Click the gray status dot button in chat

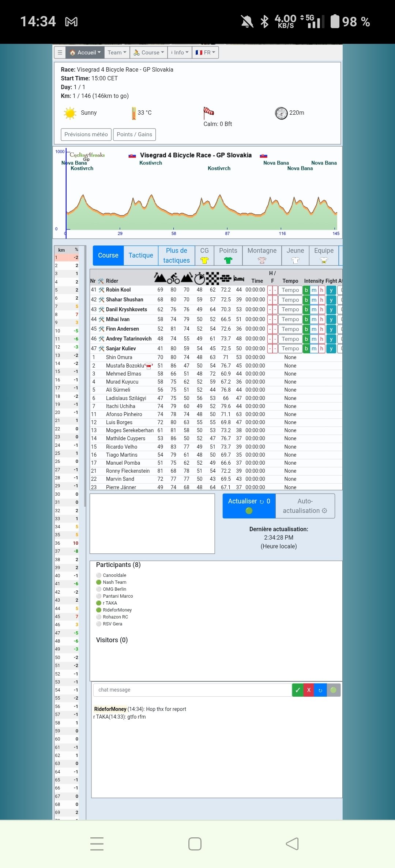[333, 690]
